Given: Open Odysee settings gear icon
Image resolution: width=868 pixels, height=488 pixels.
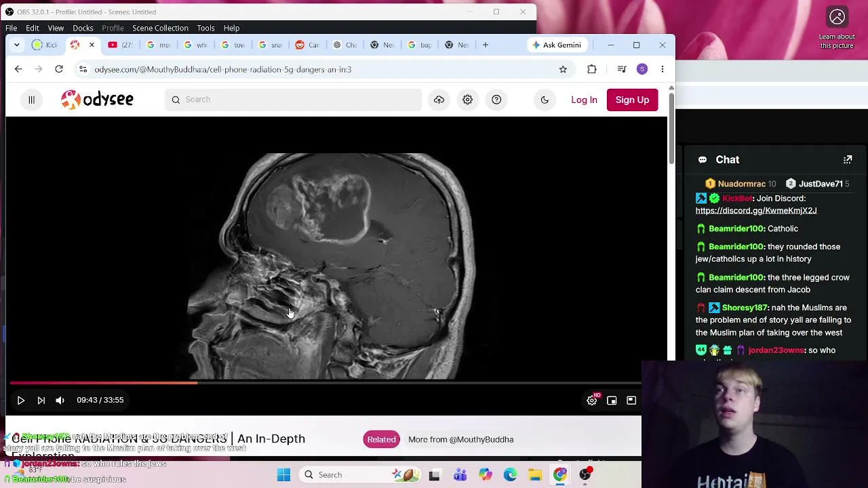Looking at the screenshot, I should (x=467, y=100).
